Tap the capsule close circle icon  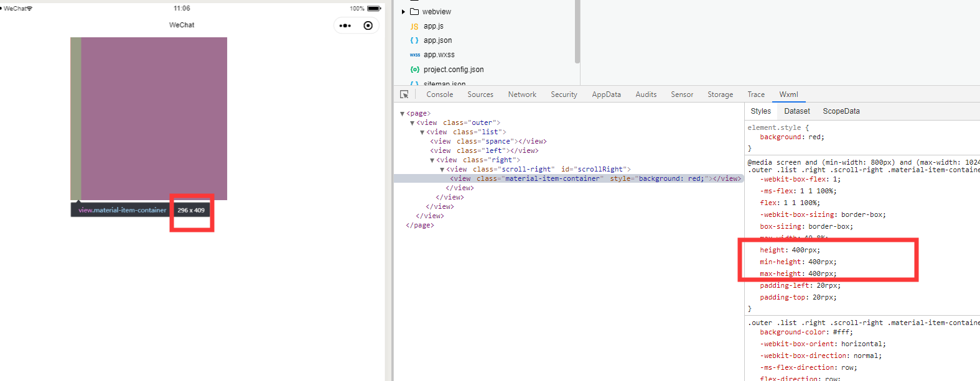368,25
